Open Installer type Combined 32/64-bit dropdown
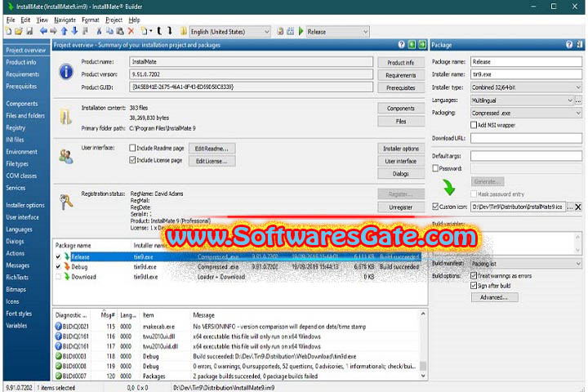 tap(527, 87)
